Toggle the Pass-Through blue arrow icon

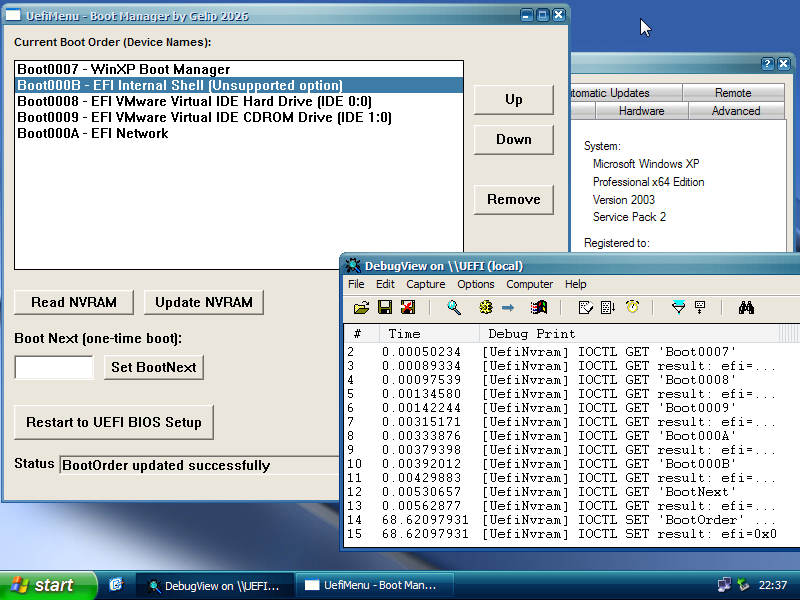point(508,307)
